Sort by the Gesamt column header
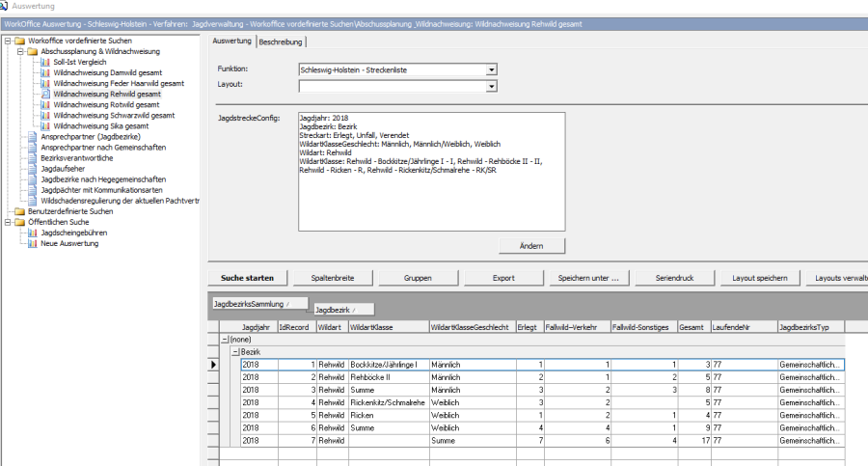The image size is (868, 466). click(693, 328)
